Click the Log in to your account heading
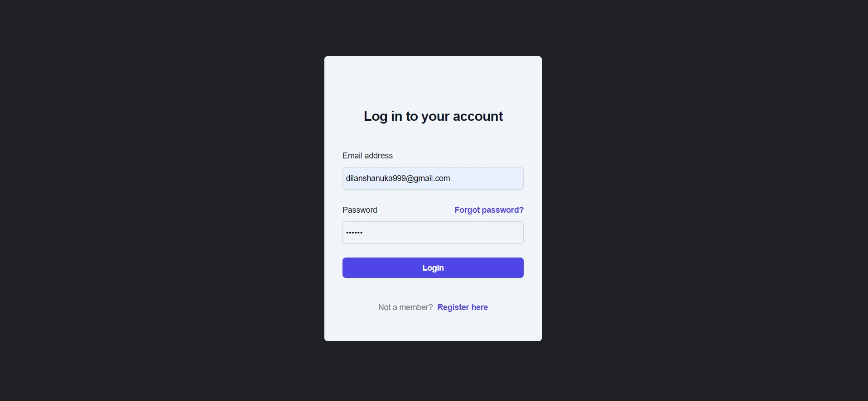Image resolution: width=868 pixels, height=401 pixels. pos(433,116)
